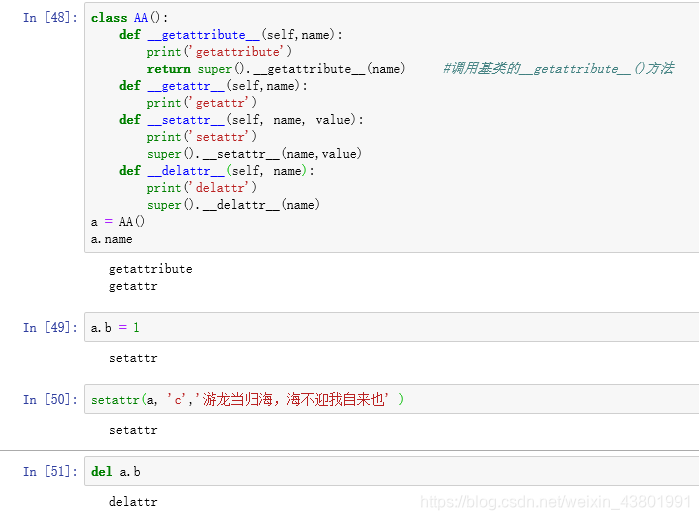
Task: Click the del a.b code cell
Action: coord(391,471)
